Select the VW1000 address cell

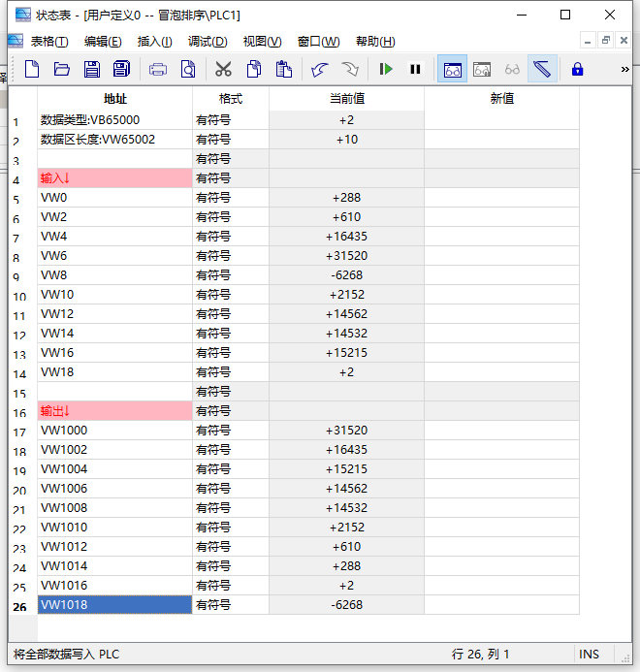tap(114, 431)
